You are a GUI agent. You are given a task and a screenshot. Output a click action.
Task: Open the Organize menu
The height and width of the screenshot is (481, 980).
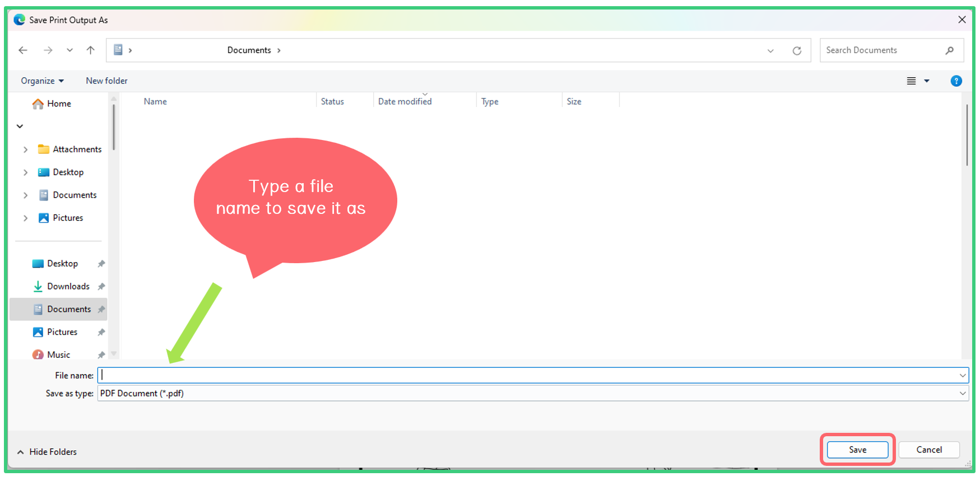[42, 81]
